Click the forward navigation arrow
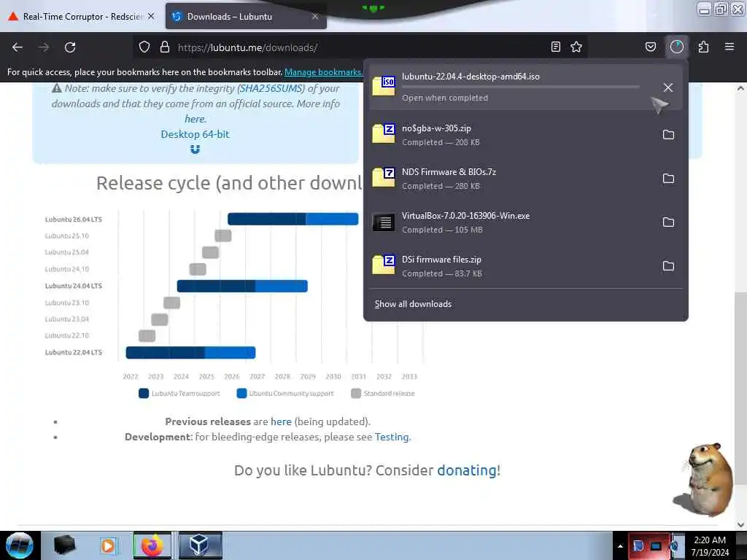Screen dimensions: 747x560 click(x=44, y=47)
